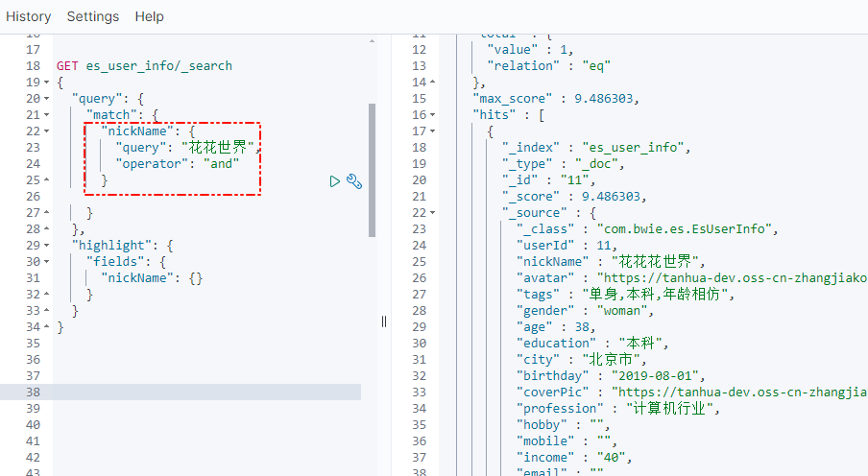Run the request with the play icon

(334, 181)
